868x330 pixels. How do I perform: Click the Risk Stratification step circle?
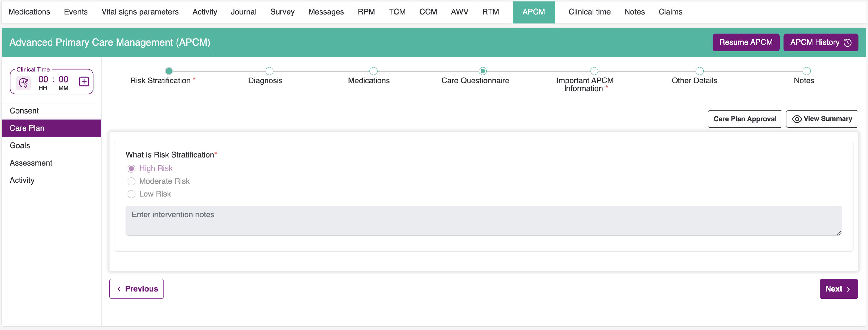click(x=169, y=71)
